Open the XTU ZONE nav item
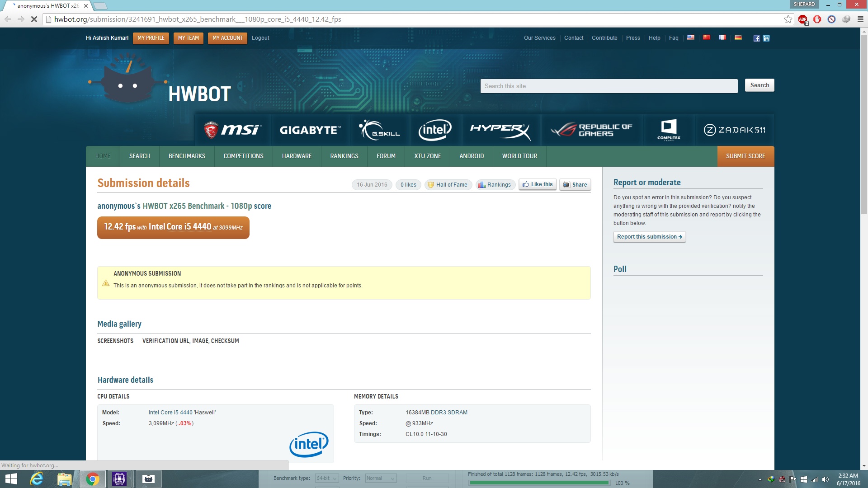Viewport: 868px width, 488px height. (x=427, y=156)
